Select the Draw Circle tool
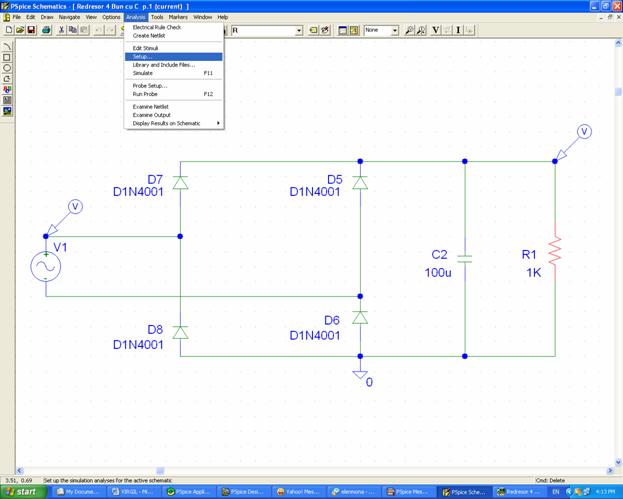The image size is (623, 499). pyautogui.click(x=7, y=68)
